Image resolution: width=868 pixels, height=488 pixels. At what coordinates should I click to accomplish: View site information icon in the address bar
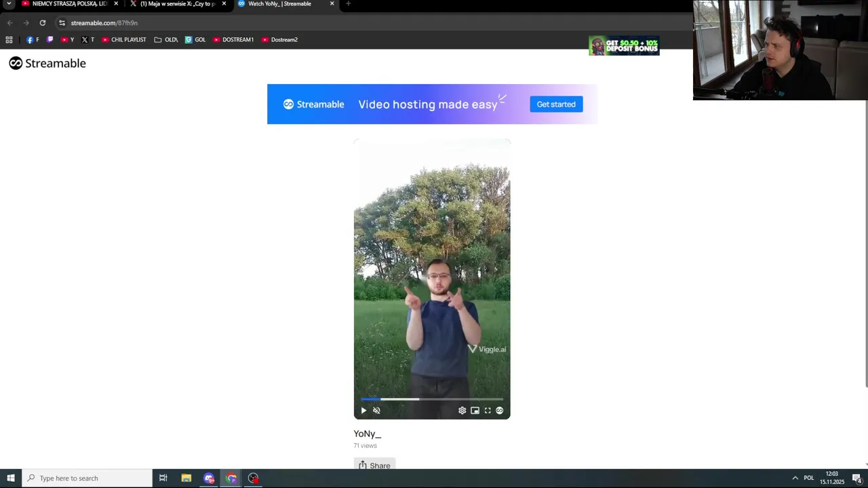pyautogui.click(x=62, y=22)
